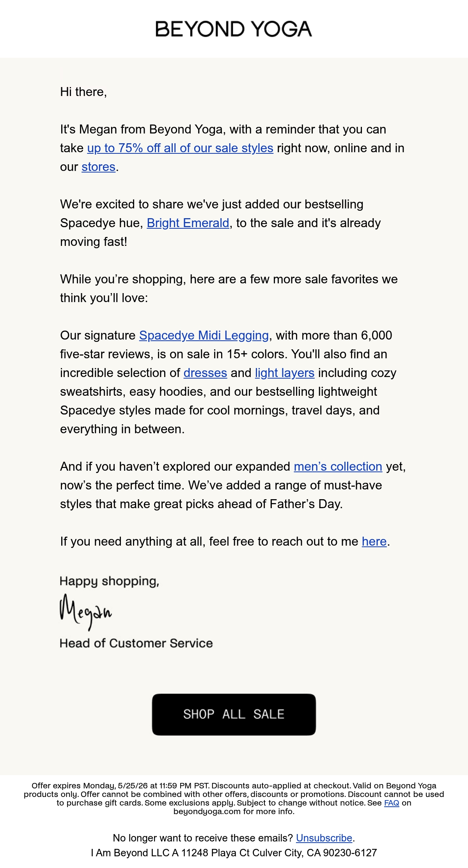Open the Bright Emerald link
Image resolution: width=468 pixels, height=868 pixels.
pyautogui.click(x=188, y=223)
